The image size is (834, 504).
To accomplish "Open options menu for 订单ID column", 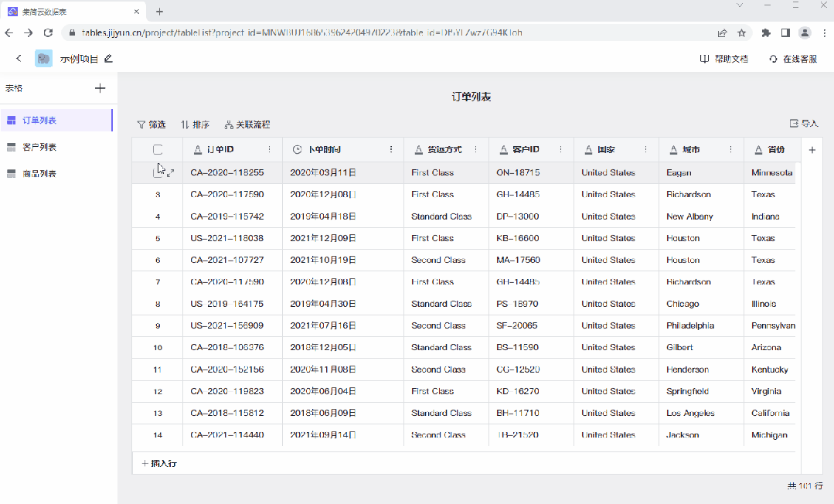I will tap(270, 149).
